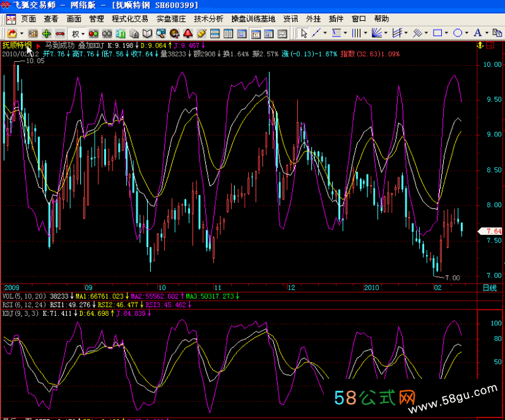The width and height of the screenshot is (505, 420).
Task: Click the grey line chart window icon
Action: point(282,33)
